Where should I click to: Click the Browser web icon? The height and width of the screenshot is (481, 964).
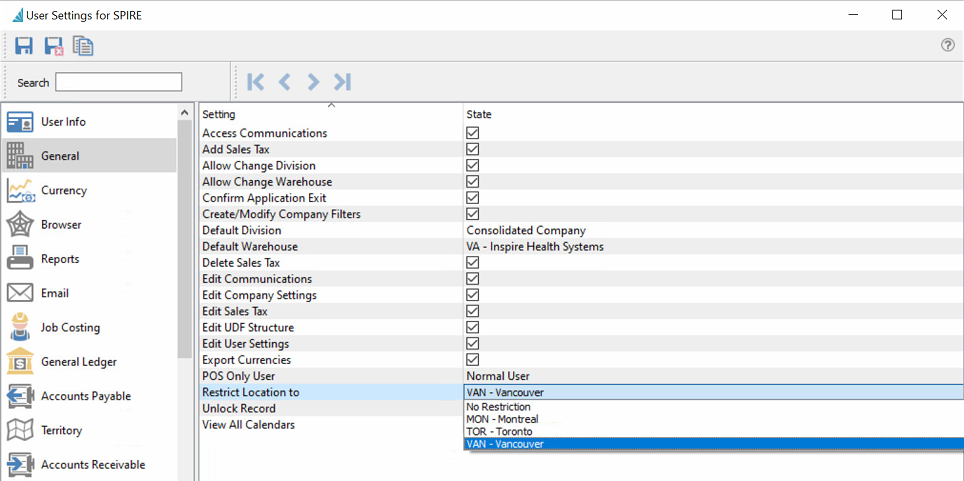[x=20, y=225]
